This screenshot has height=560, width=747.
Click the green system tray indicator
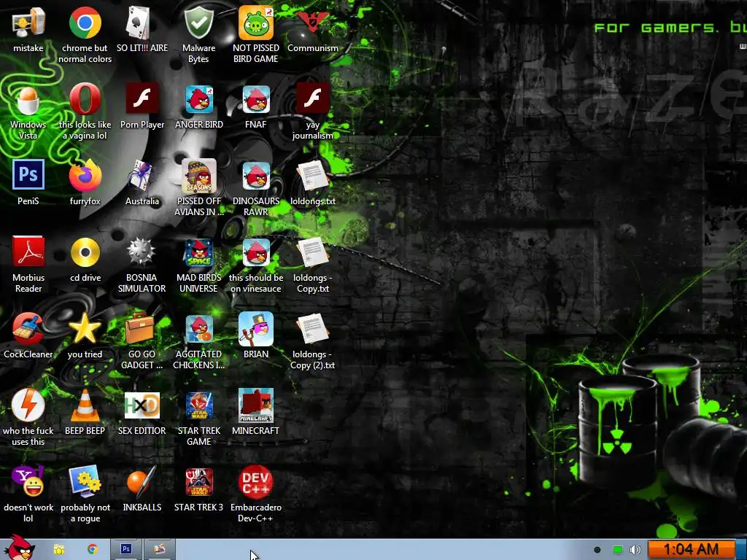(617, 550)
